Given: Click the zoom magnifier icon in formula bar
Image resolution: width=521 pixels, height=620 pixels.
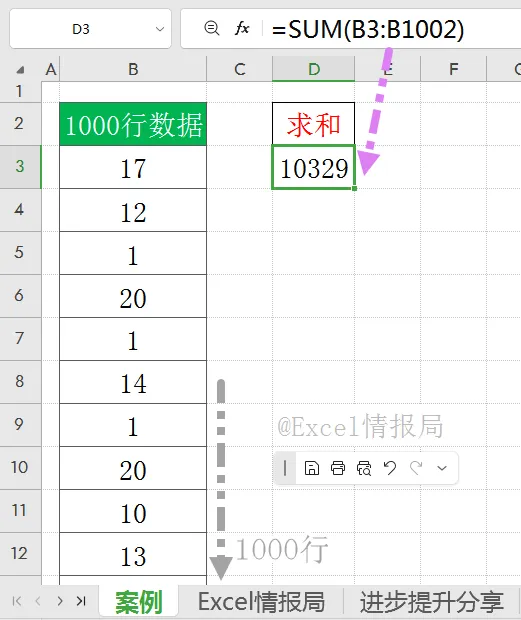Looking at the screenshot, I should (x=211, y=28).
